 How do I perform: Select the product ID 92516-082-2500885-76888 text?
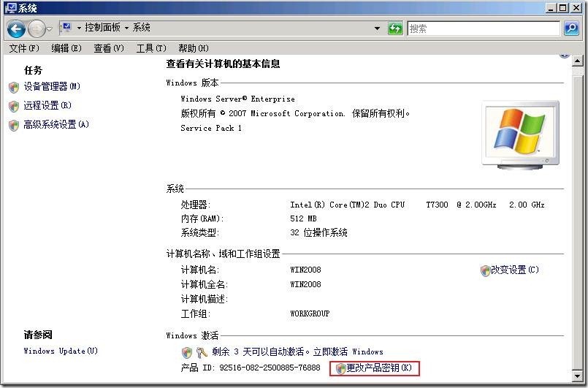coord(270,368)
